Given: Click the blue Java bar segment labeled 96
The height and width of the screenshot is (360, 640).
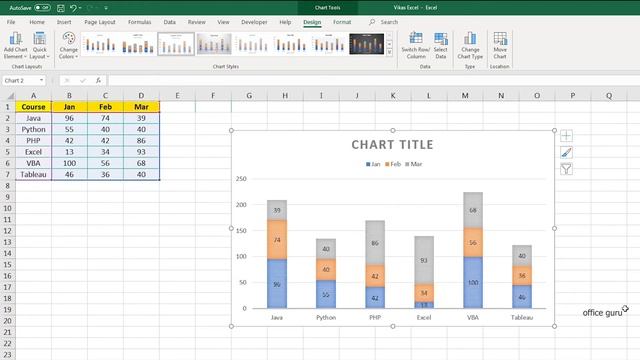Looking at the screenshot, I should click(x=277, y=284).
